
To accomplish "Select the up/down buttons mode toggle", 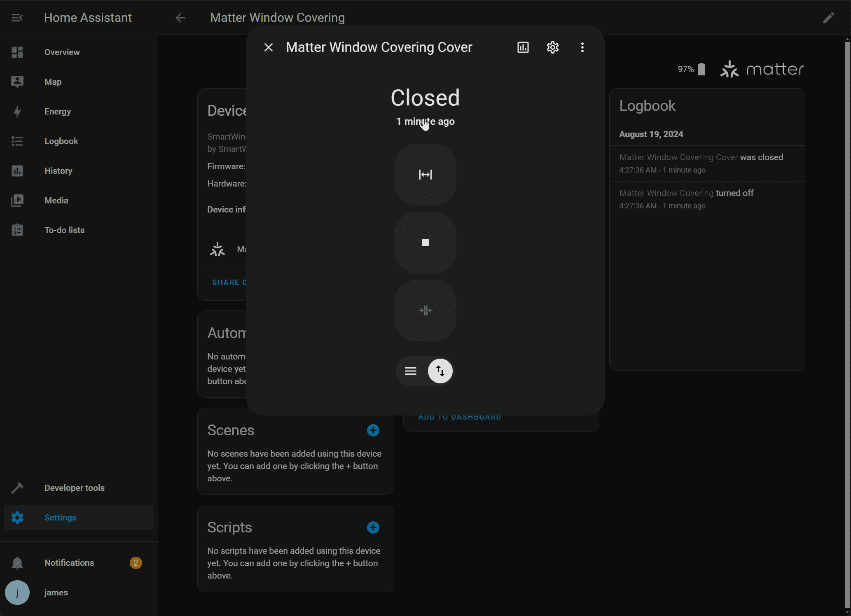I will (440, 371).
